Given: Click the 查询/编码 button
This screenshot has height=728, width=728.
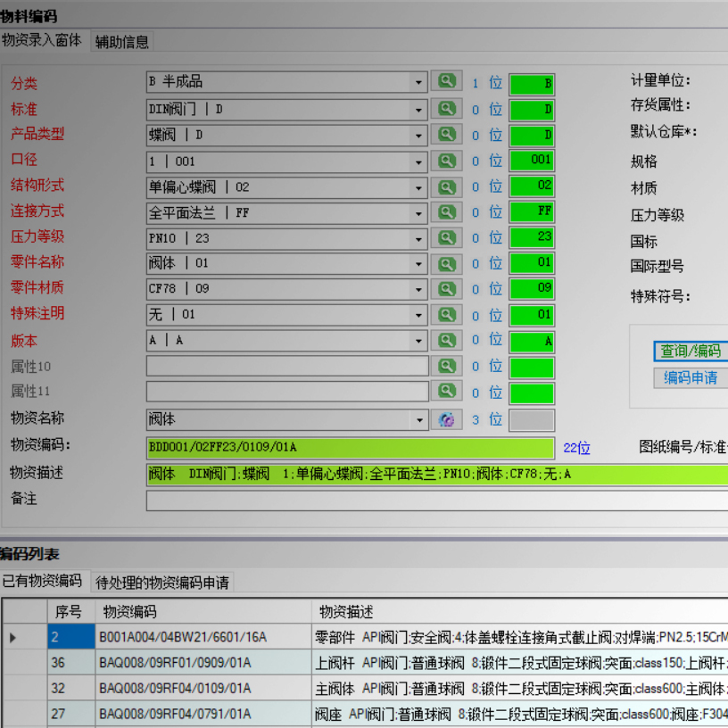Looking at the screenshot, I should [x=691, y=351].
